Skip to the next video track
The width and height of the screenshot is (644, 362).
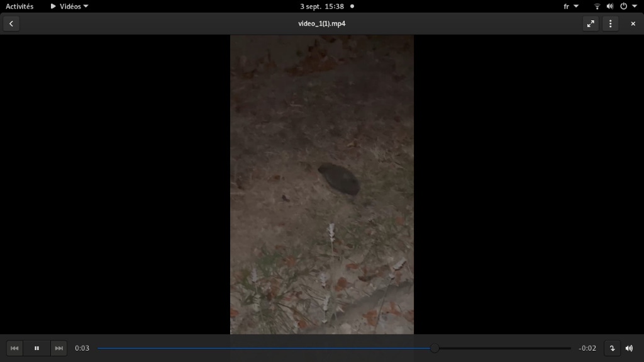[x=58, y=348]
